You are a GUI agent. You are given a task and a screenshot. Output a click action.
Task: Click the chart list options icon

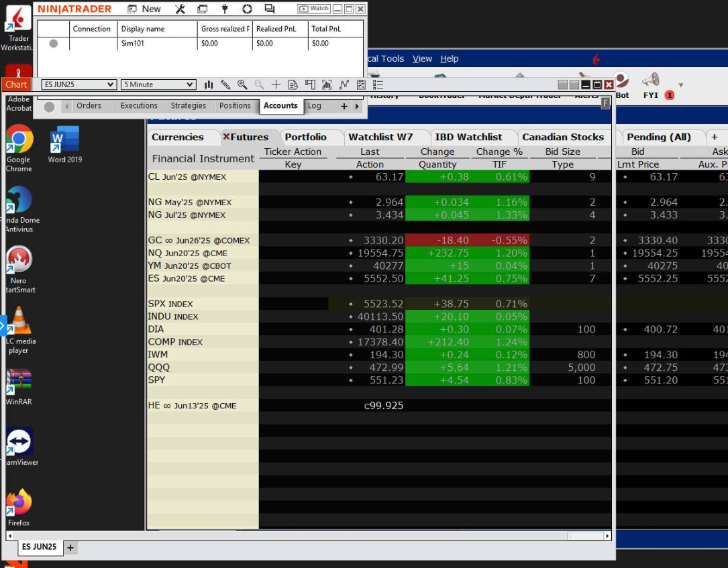coord(378,84)
